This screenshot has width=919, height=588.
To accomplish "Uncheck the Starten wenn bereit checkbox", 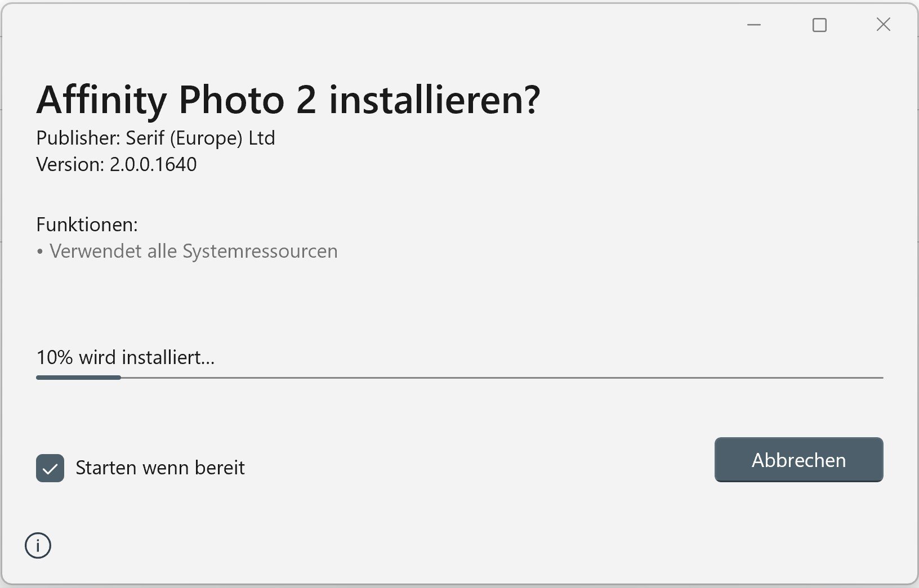I will point(50,468).
